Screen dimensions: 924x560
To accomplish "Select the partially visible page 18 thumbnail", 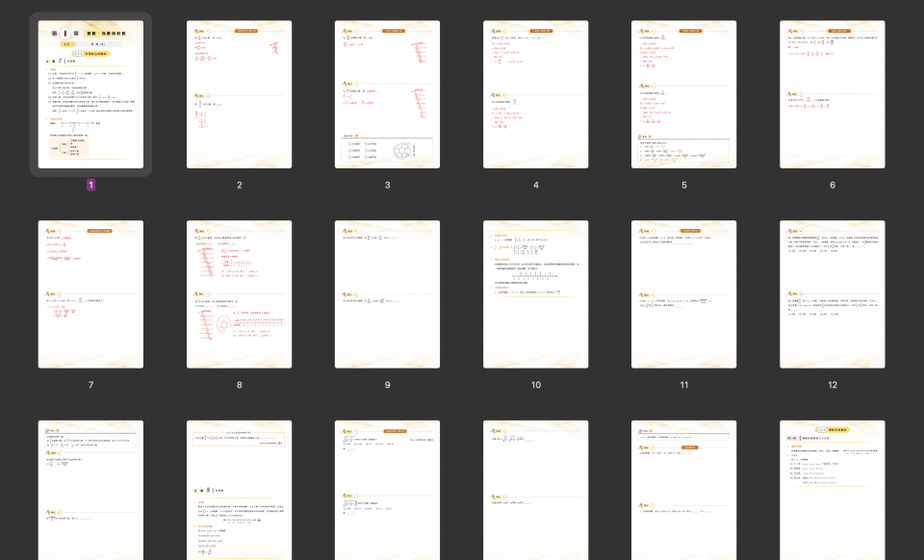I will point(832,491).
